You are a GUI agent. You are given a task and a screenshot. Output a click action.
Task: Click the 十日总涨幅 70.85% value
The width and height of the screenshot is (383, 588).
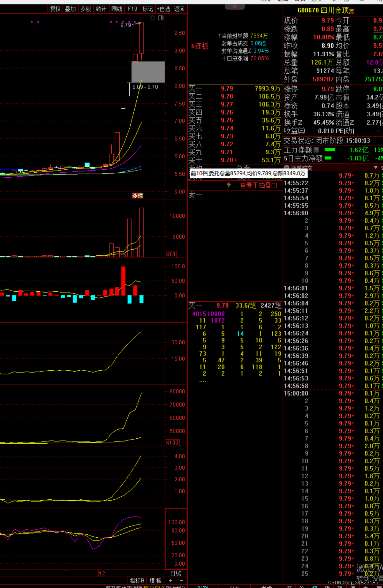pos(260,58)
